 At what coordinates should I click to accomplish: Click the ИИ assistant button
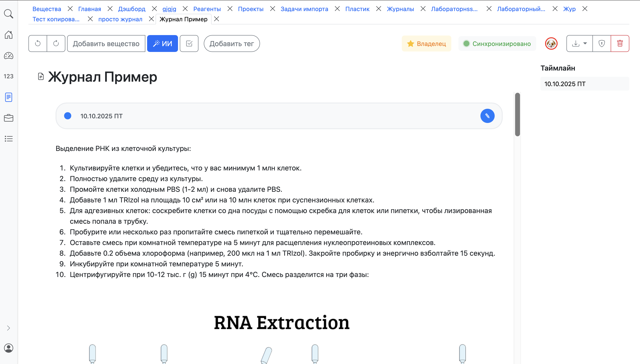click(162, 43)
